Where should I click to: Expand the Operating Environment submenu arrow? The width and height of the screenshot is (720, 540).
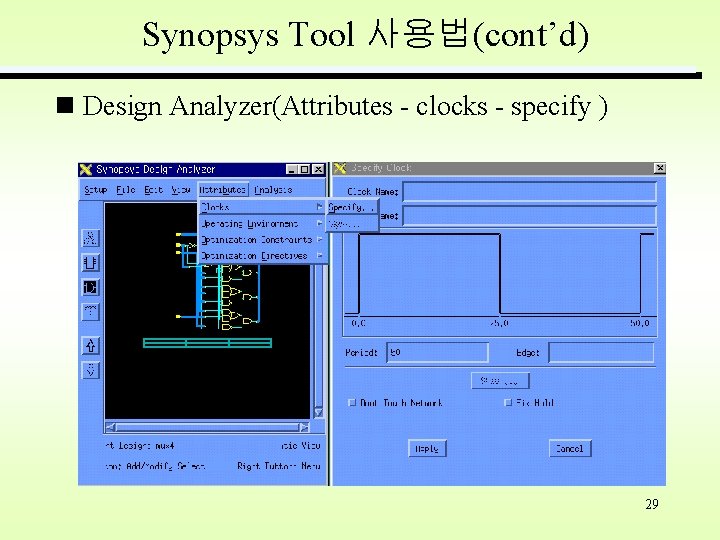click(320, 224)
